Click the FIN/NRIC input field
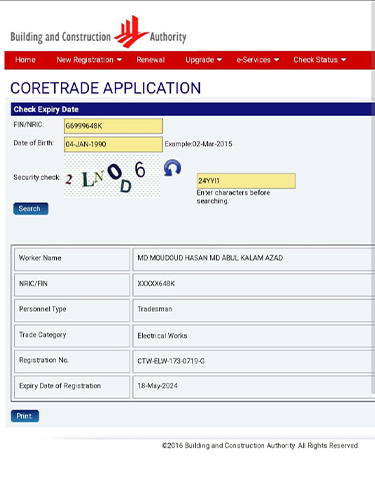 tap(113, 126)
